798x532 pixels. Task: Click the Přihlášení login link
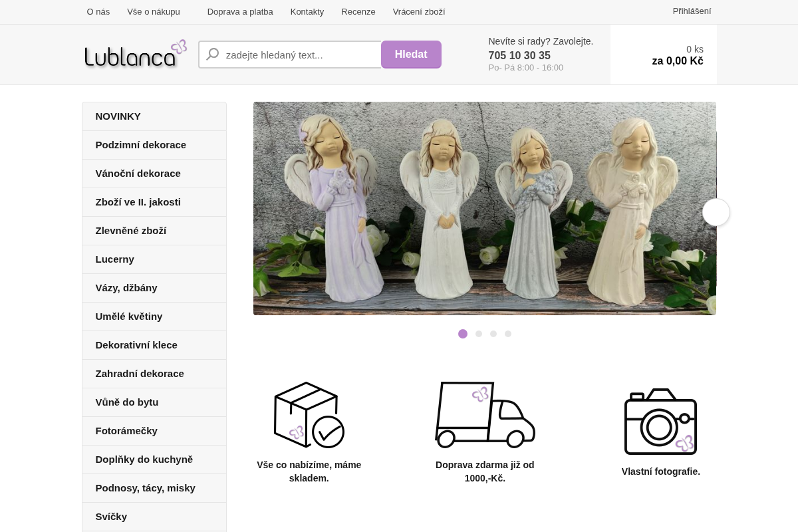point(692,11)
